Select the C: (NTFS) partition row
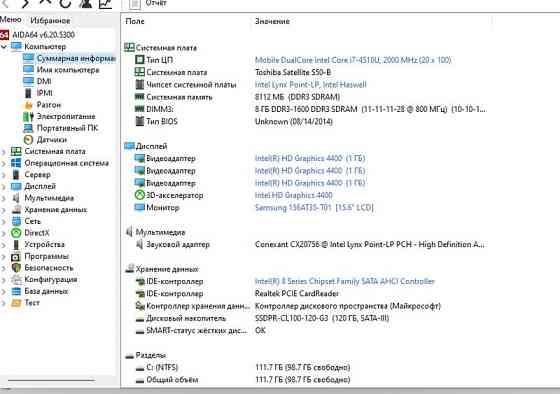Viewport: 560px width, 394px height. 243,368
